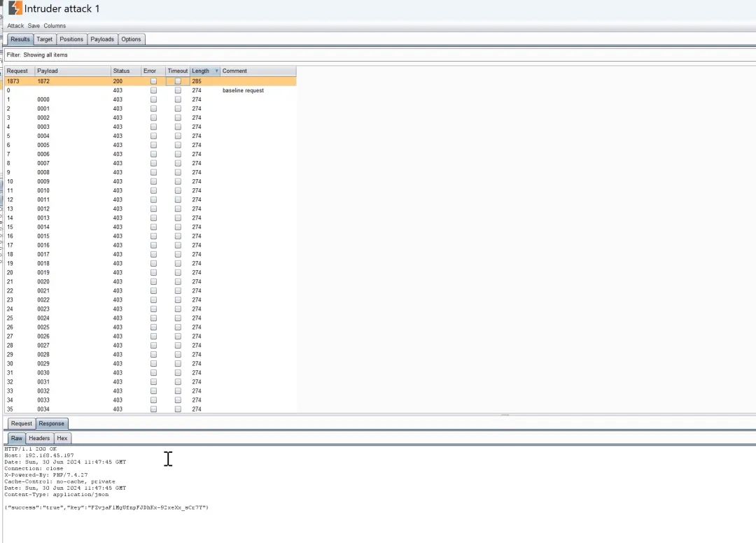Screen dimensions: 756x543
Task: Switch to the Payloads tab
Action: coord(102,39)
